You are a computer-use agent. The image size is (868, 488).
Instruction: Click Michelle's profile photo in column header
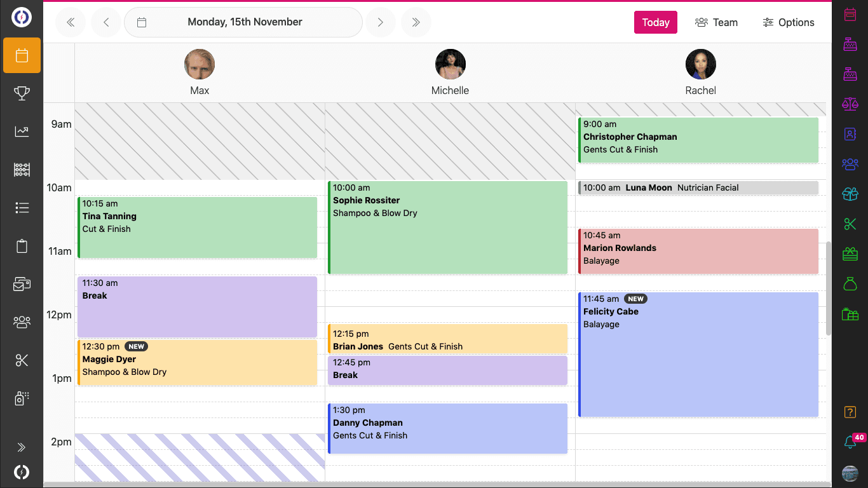[x=450, y=65]
